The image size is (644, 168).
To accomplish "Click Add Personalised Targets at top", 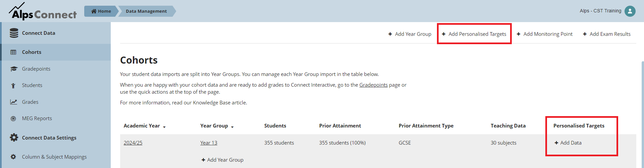I will tap(474, 34).
